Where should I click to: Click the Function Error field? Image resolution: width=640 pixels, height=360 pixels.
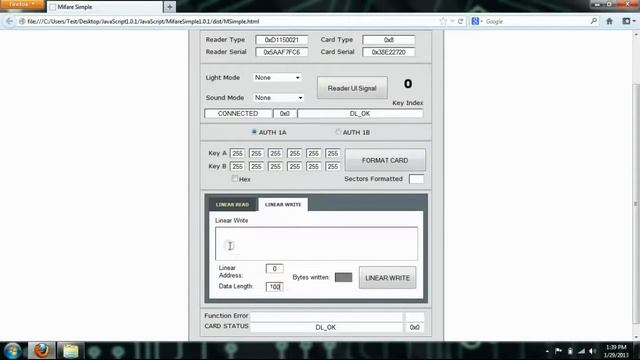(x=326, y=316)
